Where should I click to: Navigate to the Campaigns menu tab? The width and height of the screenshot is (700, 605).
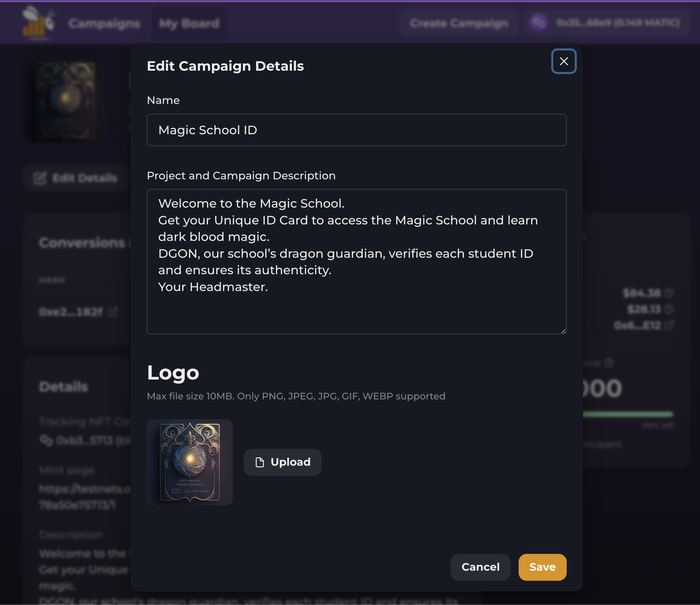tap(104, 23)
